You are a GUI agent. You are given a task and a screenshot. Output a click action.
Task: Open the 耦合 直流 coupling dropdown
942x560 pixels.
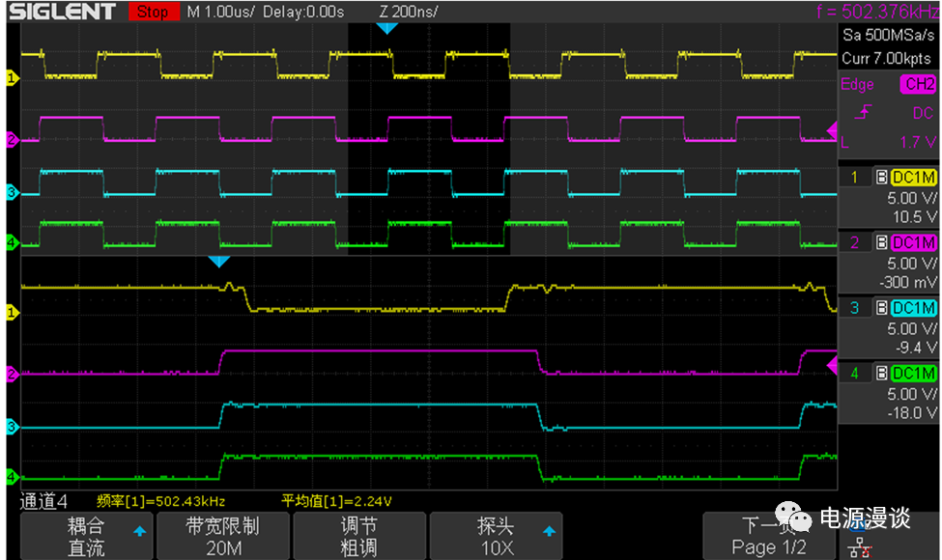click(x=85, y=536)
